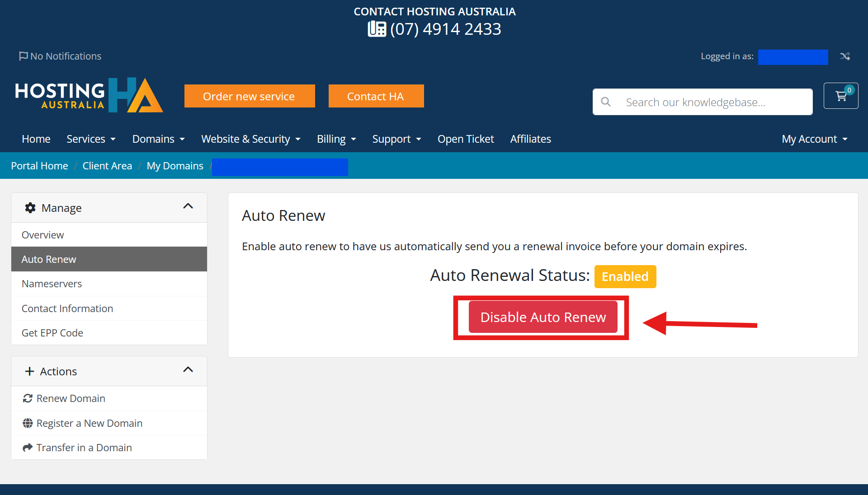This screenshot has width=868, height=495.
Task: Click the phone number (07) 4914 2433
Action: pos(446,29)
